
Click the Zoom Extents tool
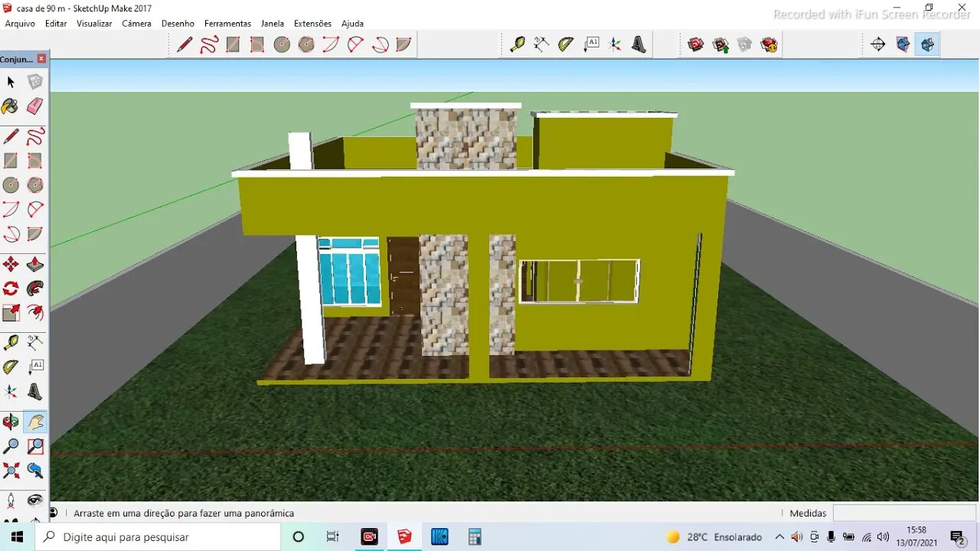point(11,470)
